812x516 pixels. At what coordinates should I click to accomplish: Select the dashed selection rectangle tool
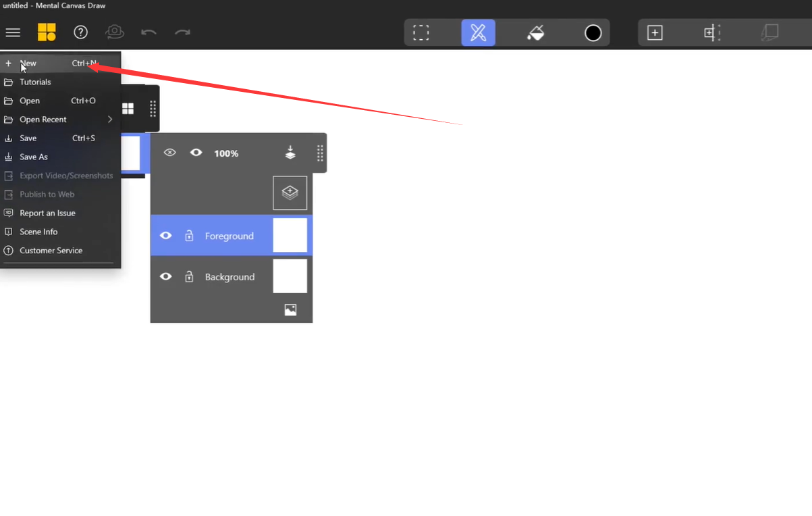pyautogui.click(x=421, y=32)
